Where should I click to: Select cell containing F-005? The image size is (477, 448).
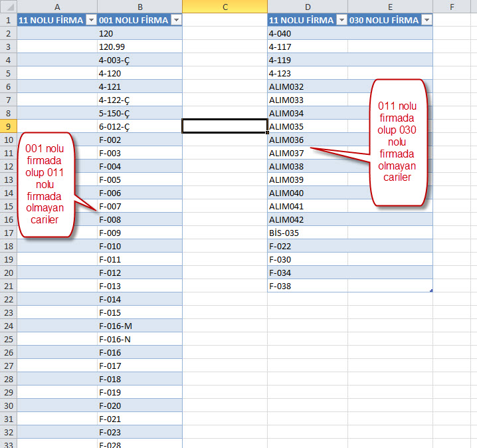coord(140,179)
